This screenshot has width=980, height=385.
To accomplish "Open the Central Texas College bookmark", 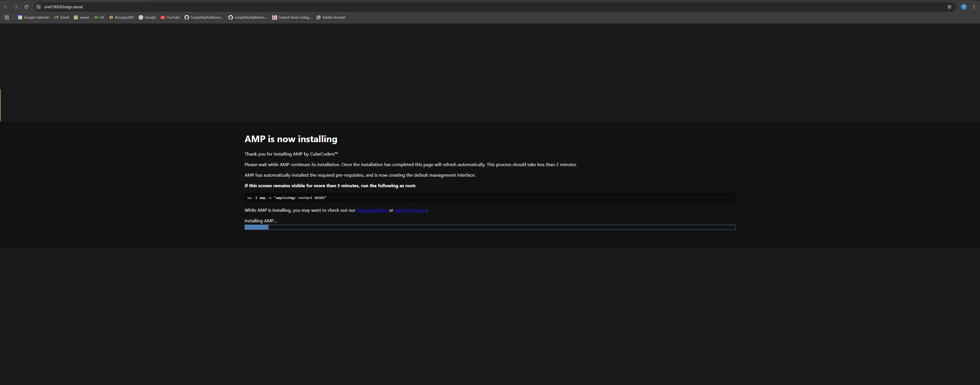I will tap(292, 17).
